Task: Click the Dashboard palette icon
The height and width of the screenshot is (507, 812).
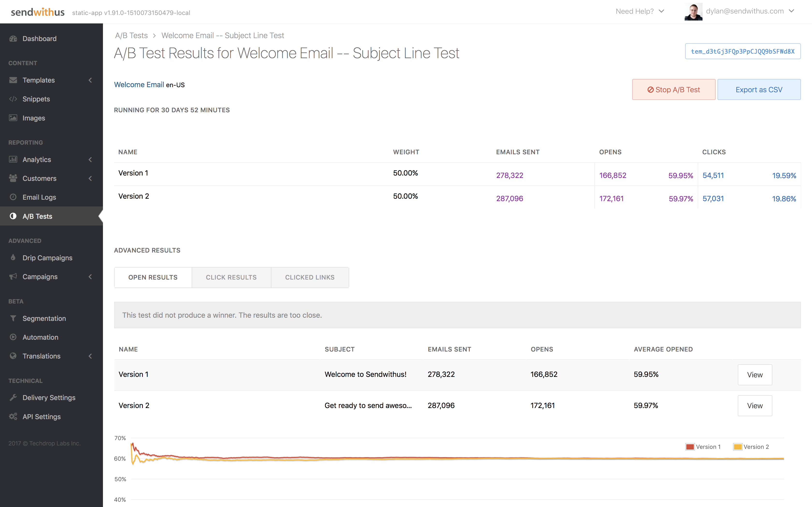Action: point(13,39)
